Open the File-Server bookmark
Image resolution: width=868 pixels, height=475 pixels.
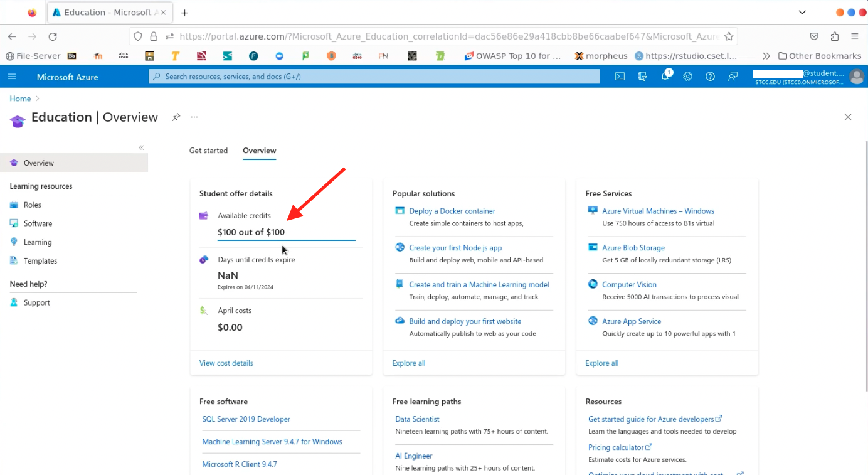[x=33, y=56]
